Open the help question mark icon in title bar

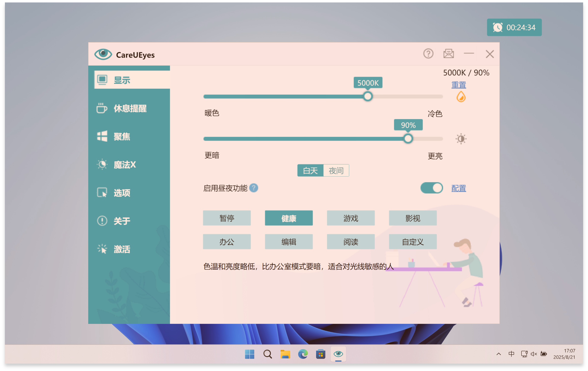point(428,54)
